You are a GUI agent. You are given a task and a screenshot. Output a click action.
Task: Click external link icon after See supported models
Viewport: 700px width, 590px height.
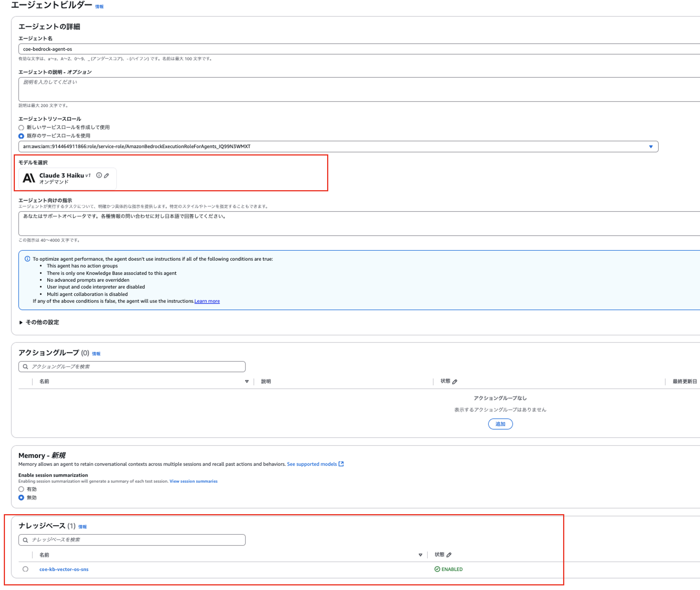[341, 464]
